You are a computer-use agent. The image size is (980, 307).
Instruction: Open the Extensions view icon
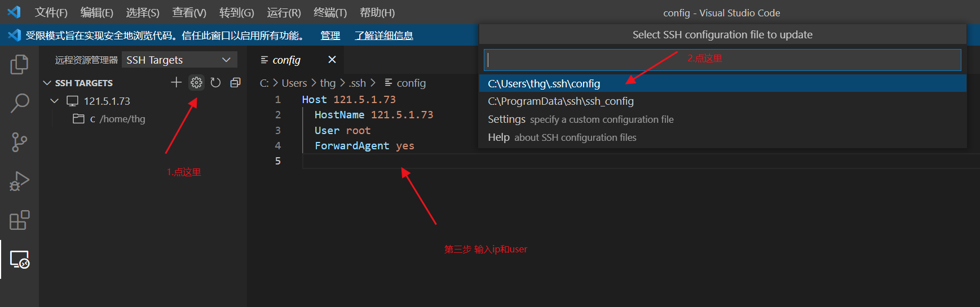[19, 220]
